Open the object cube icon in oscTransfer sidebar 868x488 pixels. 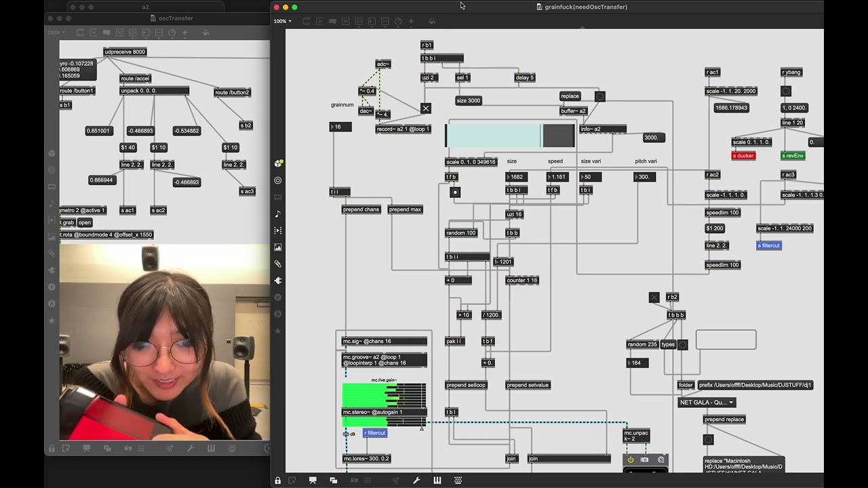[x=52, y=153]
